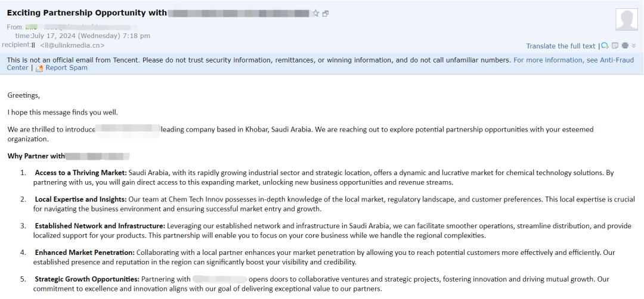This screenshot has width=644, height=299.
Task: Click 'Strategic Growth Opportunities' heading
Action: click(86, 279)
